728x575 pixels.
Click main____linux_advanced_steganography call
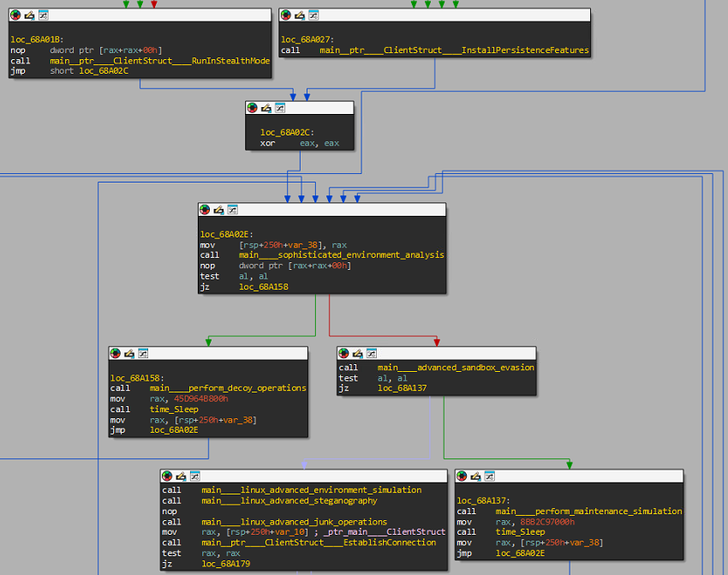click(x=289, y=500)
